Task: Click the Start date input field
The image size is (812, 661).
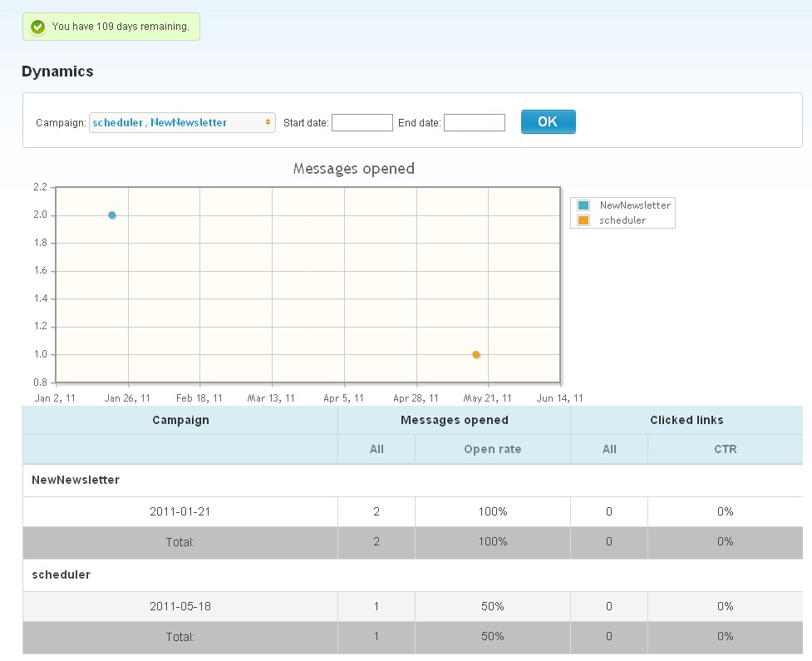Action: [x=362, y=123]
